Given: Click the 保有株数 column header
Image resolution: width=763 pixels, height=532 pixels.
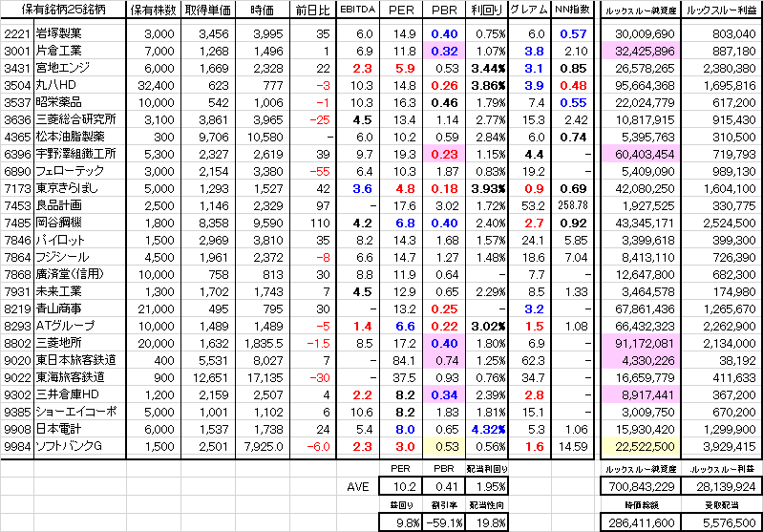Looking at the screenshot, I should (x=154, y=10).
